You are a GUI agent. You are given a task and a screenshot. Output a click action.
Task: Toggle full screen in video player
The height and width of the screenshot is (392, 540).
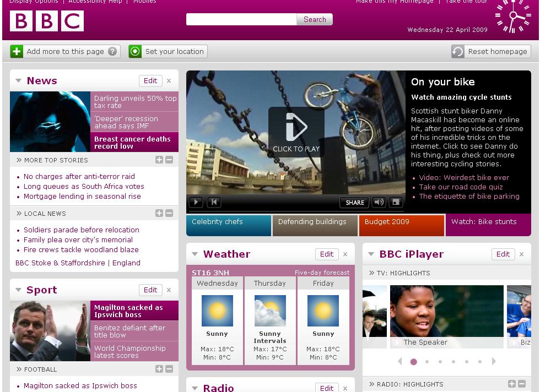point(396,202)
